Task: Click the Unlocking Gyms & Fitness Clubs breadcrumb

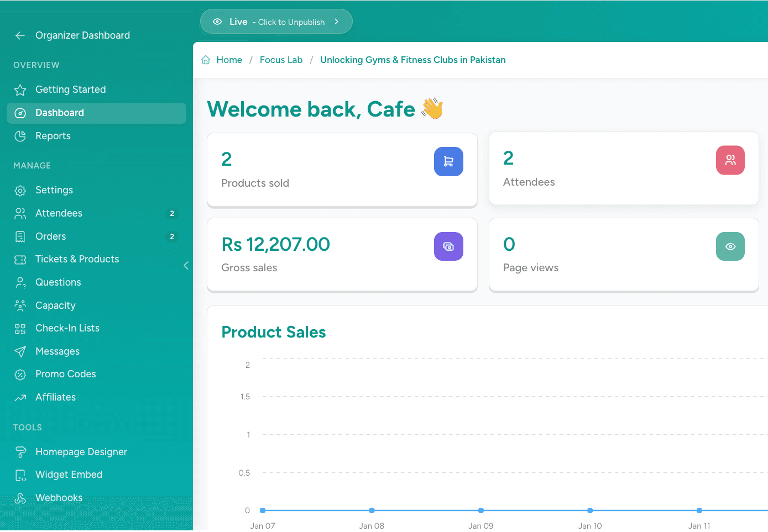Action: point(413,60)
